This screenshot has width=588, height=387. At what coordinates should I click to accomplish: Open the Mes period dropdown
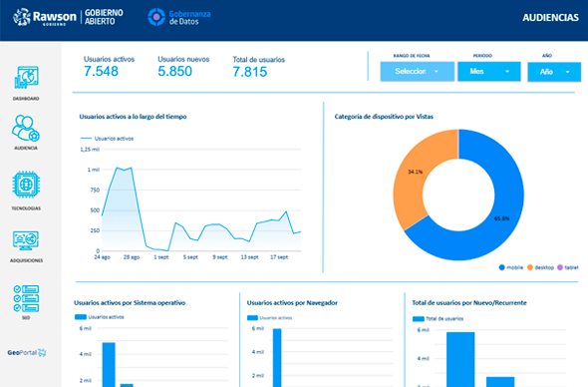489,72
